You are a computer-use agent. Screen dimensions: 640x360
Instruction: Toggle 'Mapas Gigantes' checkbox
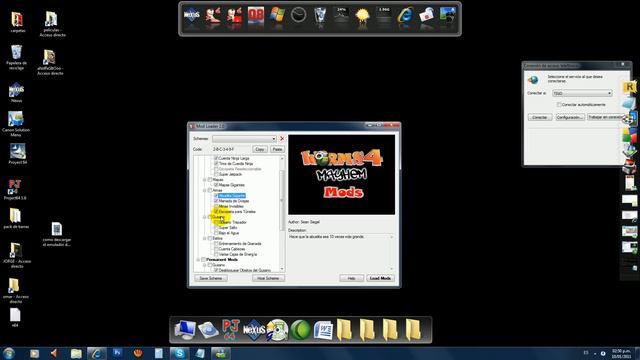[x=216, y=185]
